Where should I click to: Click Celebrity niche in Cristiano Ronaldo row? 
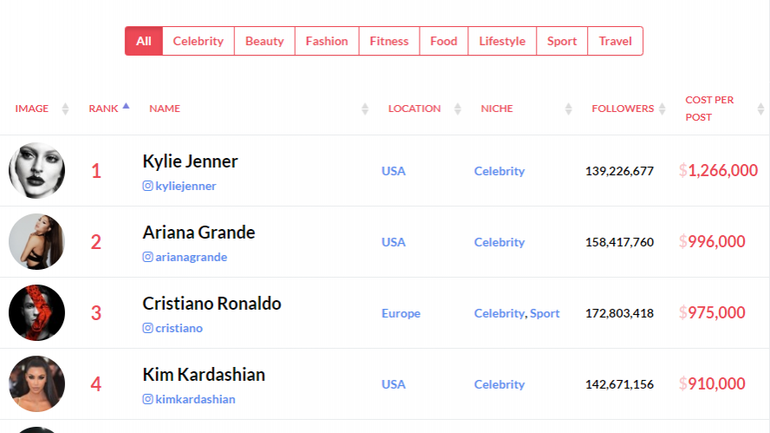coord(499,314)
